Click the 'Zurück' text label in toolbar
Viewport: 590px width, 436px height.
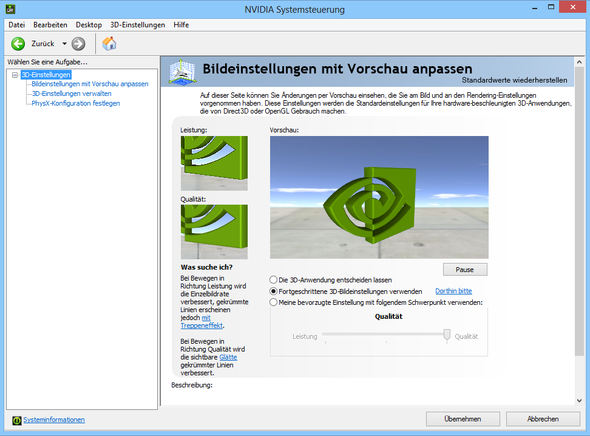(43, 44)
